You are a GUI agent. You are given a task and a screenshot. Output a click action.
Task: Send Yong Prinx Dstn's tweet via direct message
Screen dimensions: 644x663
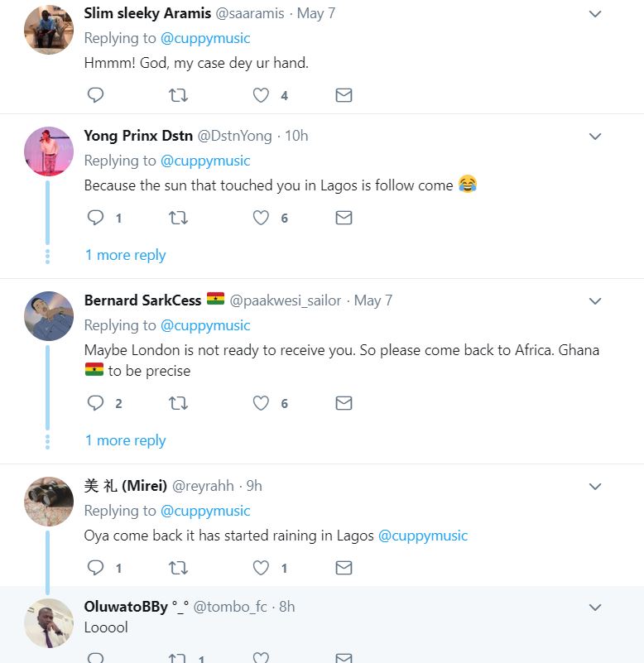pos(344,218)
